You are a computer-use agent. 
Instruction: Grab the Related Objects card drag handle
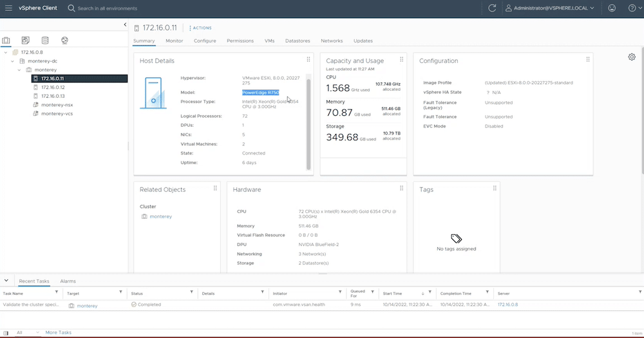[215, 188]
